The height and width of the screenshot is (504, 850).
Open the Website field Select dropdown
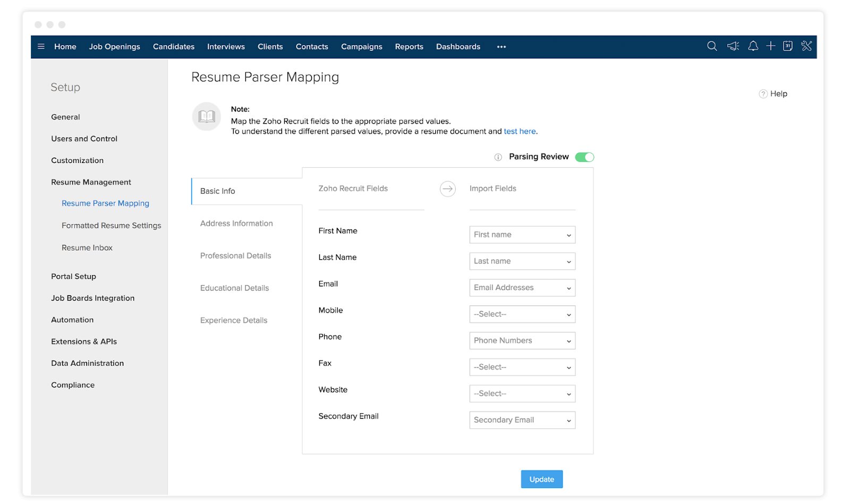click(522, 394)
